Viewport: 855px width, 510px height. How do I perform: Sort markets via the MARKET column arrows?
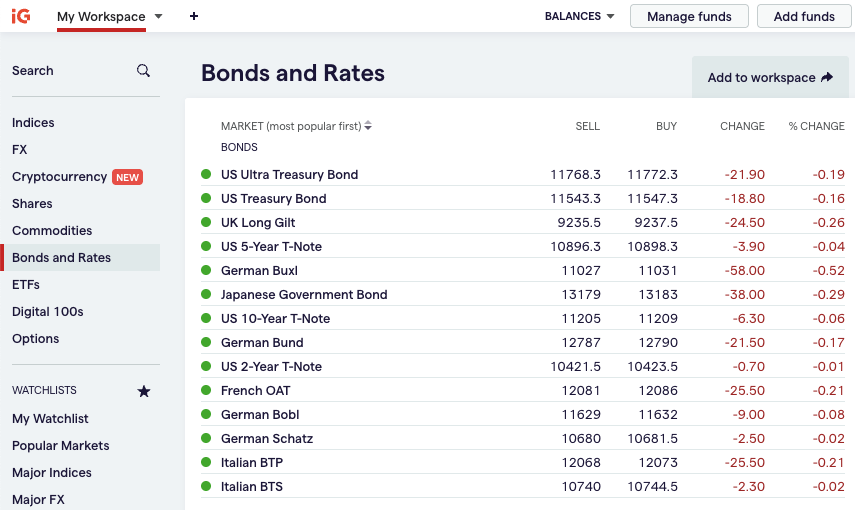coord(368,126)
